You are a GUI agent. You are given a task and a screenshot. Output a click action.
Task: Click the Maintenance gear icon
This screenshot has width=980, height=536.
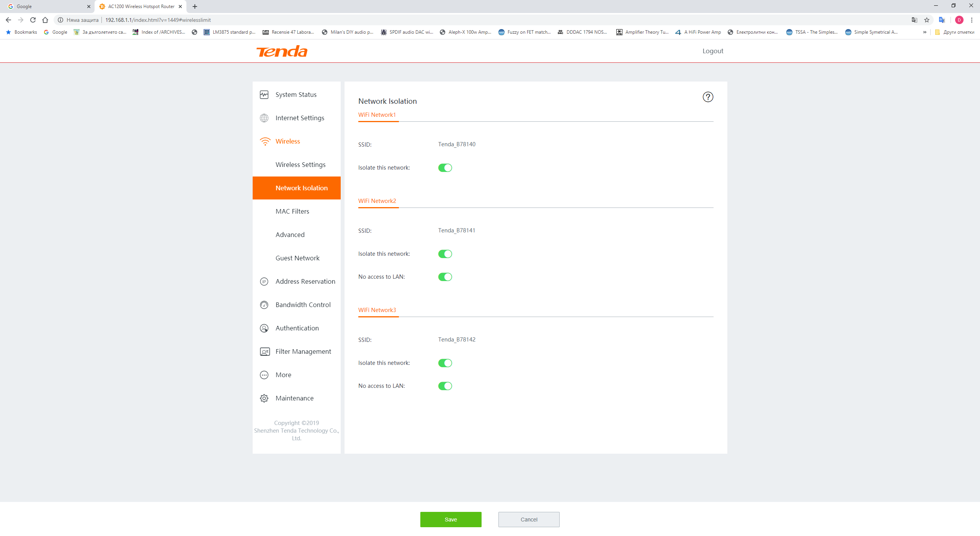pyautogui.click(x=264, y=398)
